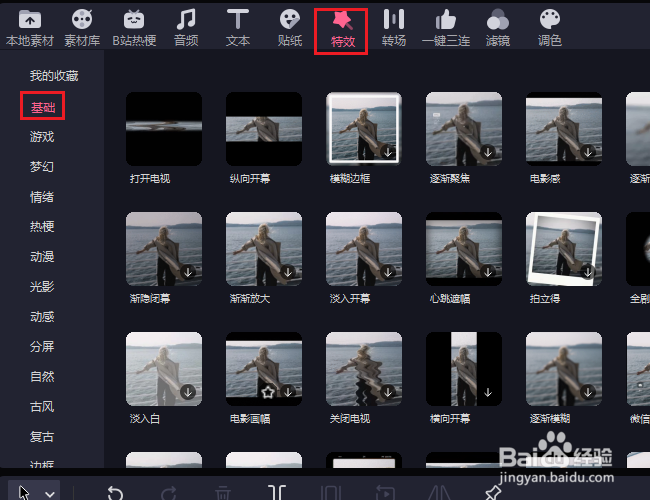Viewport: 650px width, 500px height.
Task: Choose the 分屏 category
Action: (x=42, y=347)
